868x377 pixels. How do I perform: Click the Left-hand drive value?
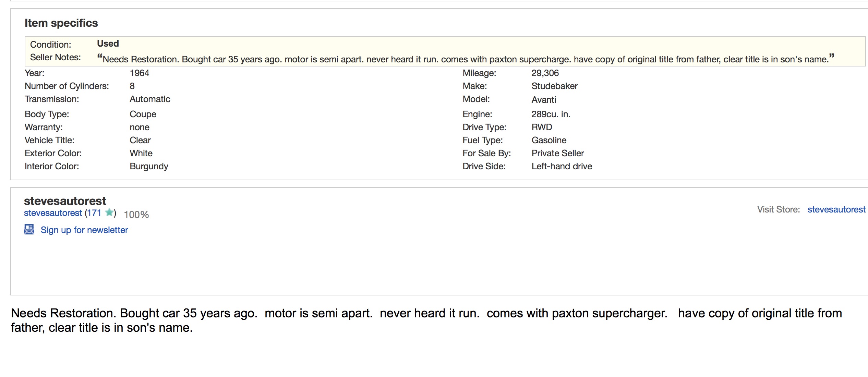tap(562, 166)
